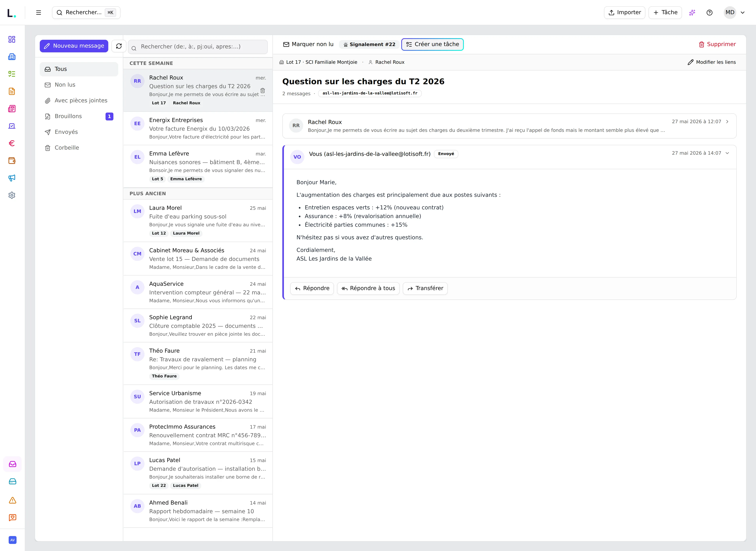
Task: Expand Rachel Roux's 12:07 message chevron
Action: [x=727, y=122]
